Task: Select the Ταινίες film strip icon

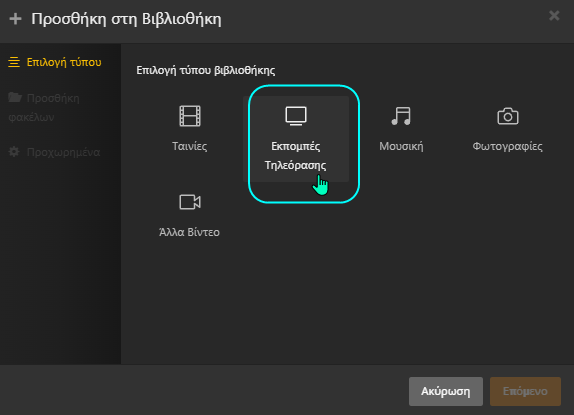Action: [x=190, y=116]
